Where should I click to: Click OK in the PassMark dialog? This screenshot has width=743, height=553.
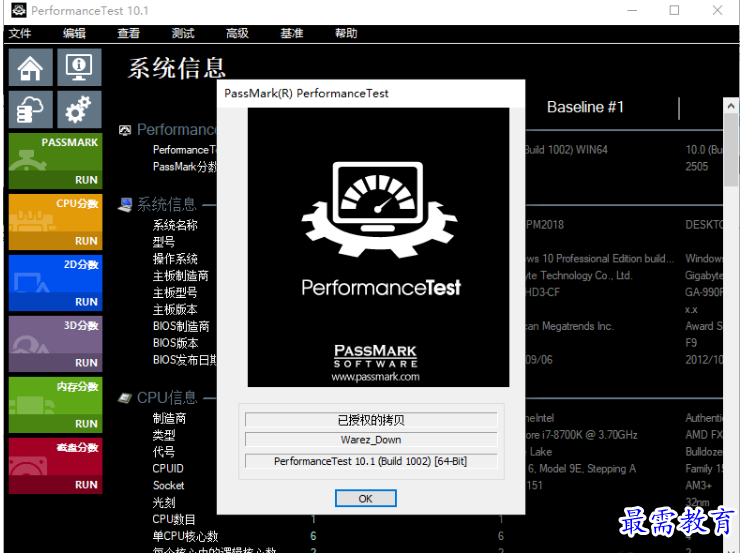pyautogui.click(x=365, y=499)
